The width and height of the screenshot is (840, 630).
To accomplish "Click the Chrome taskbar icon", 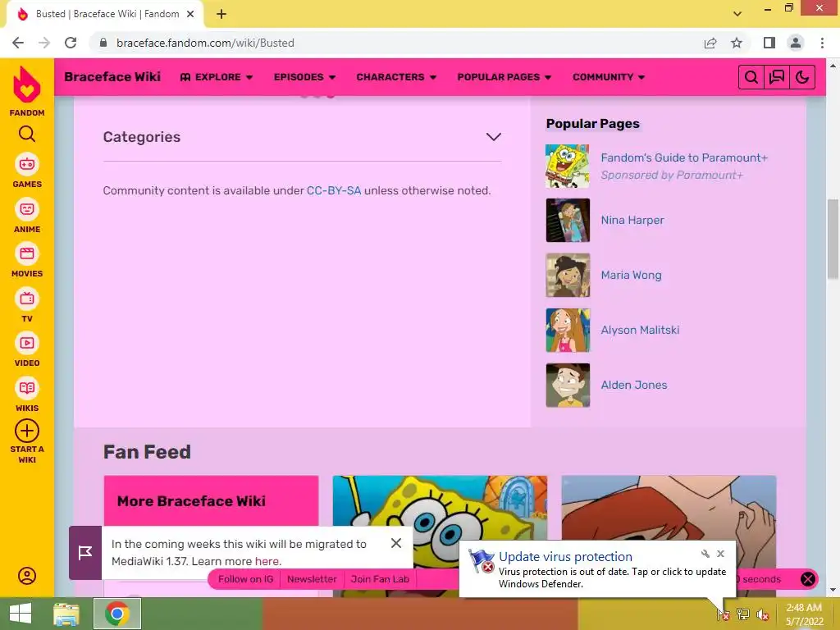I will click(x=117, y=614).
